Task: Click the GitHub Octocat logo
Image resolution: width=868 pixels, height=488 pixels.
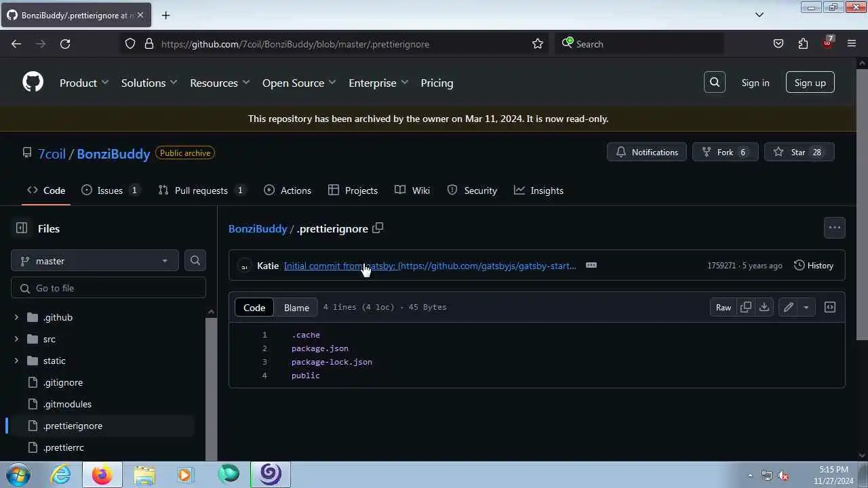Action: [33, 83]
